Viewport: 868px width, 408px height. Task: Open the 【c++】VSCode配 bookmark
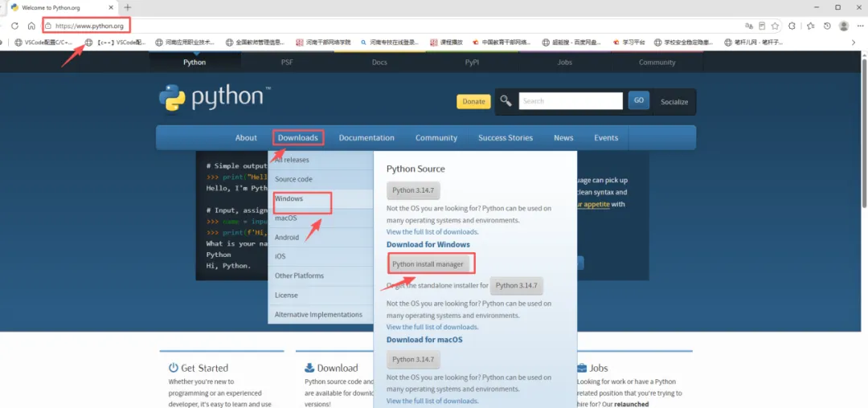(115, 42)
